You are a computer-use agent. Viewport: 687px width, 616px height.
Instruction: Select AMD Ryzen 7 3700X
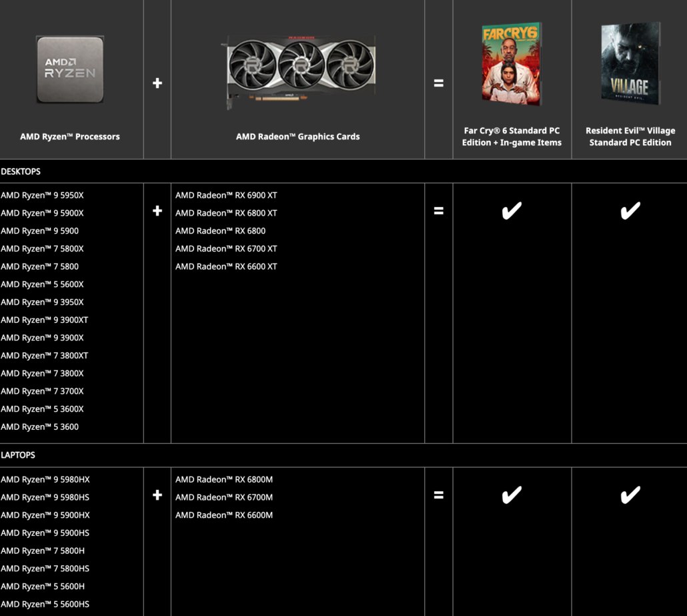(42, 391)
